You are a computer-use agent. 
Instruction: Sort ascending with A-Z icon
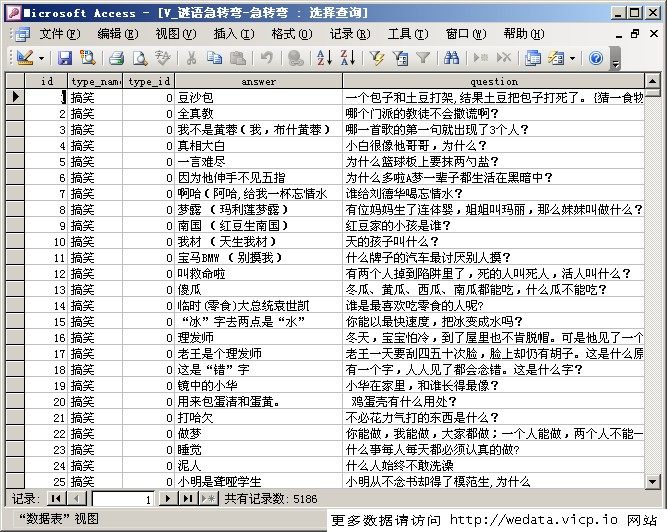pyautogui.click(x=325, y=58)
